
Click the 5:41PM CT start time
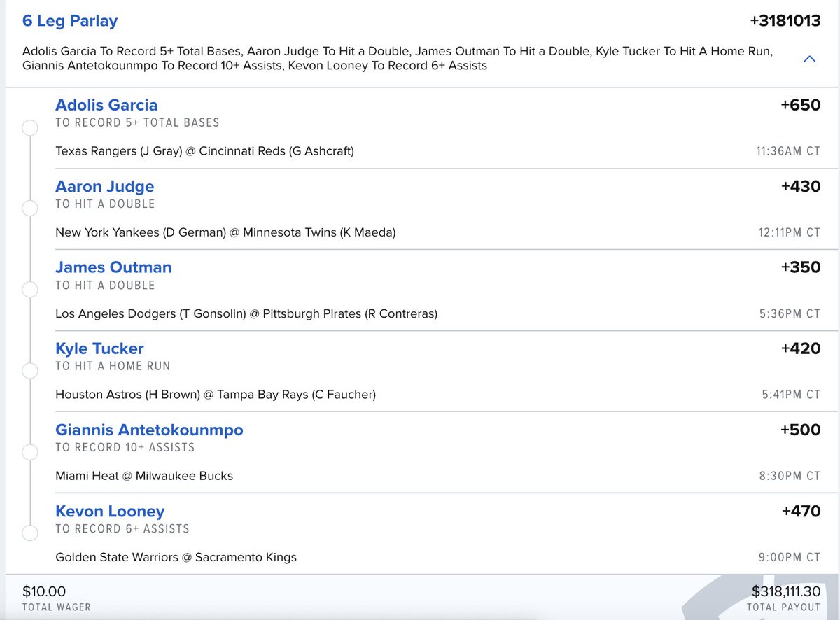(791, 395)
